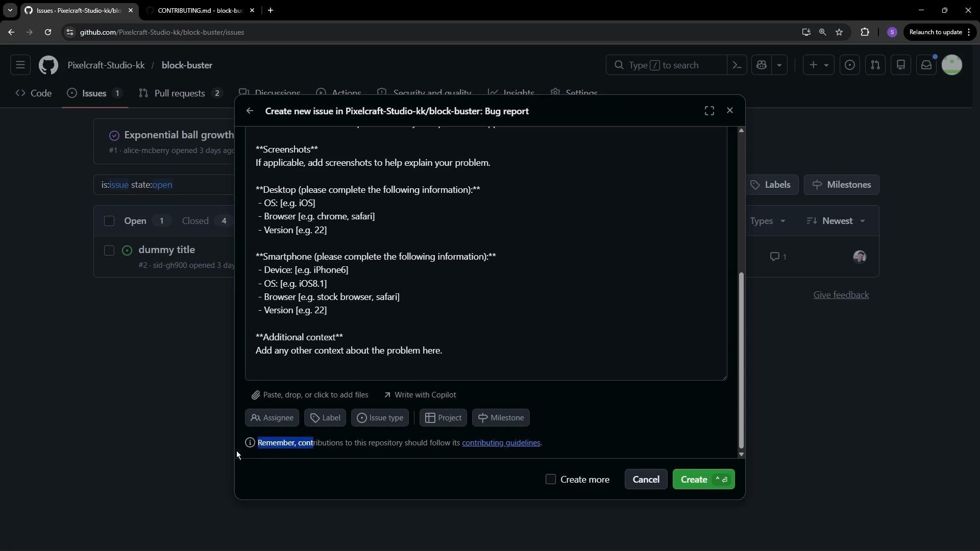Viewport: 980px width, 551px height.
Task: Switch to the Code tab
Action: (34, 93)
